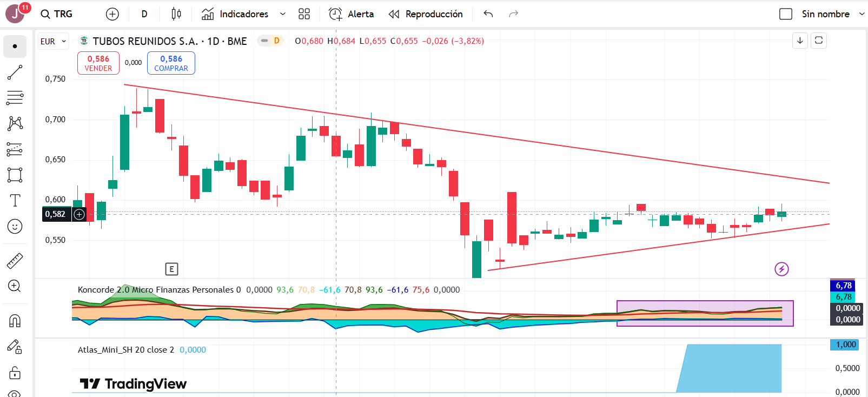Tick the Sin nombre layout checkbox
868x397 pixels.
coord(786,14)
